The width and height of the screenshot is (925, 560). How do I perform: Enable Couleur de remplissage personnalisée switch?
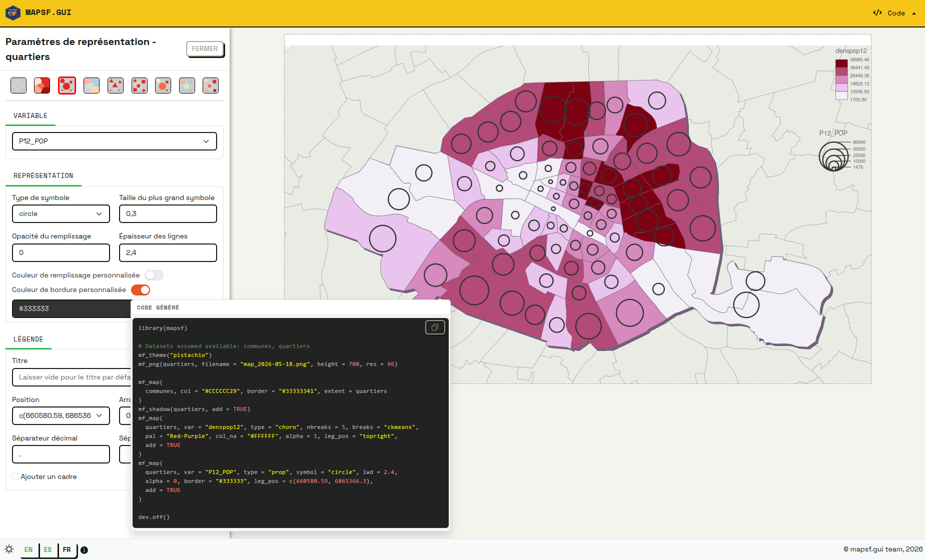click(154, 275)
